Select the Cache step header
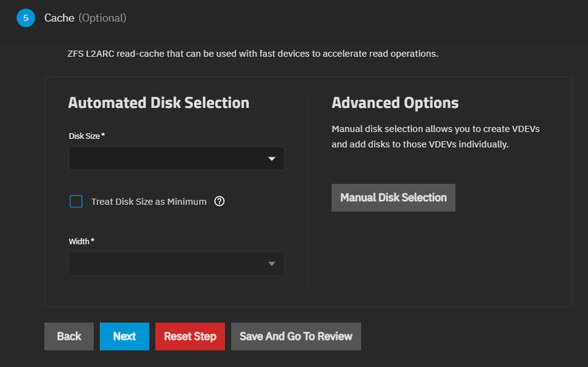The width and height of the screenshot is (588, 367). coord(59,18)
